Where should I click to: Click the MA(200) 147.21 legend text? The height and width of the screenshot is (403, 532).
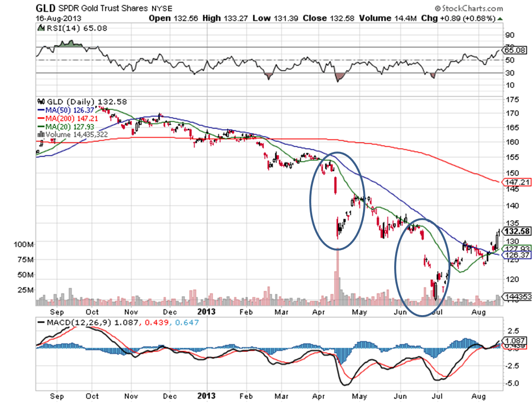coord(71,118)
